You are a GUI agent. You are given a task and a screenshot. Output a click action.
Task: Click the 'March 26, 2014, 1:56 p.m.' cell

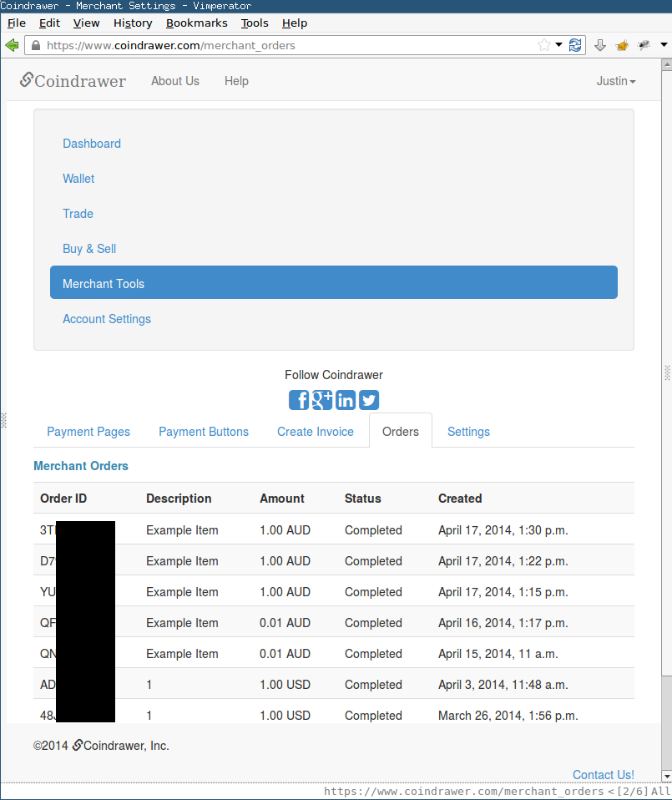point(508,716)
